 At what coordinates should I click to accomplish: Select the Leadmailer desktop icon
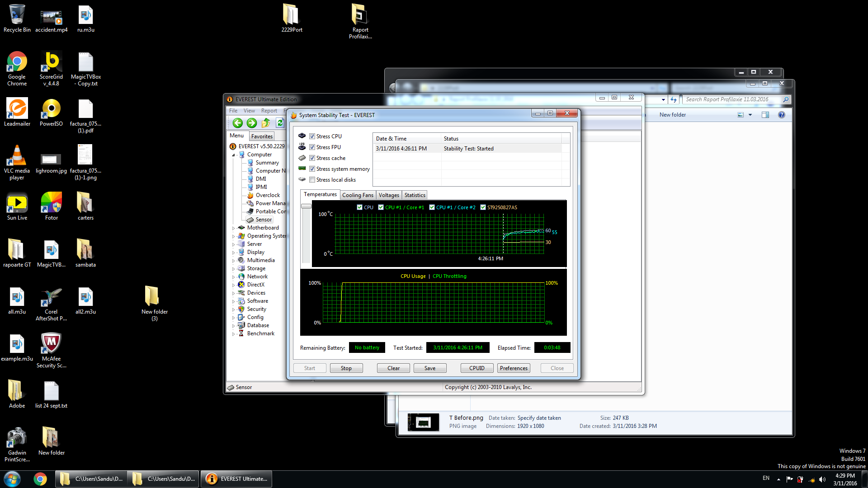(x=17, y=113)
